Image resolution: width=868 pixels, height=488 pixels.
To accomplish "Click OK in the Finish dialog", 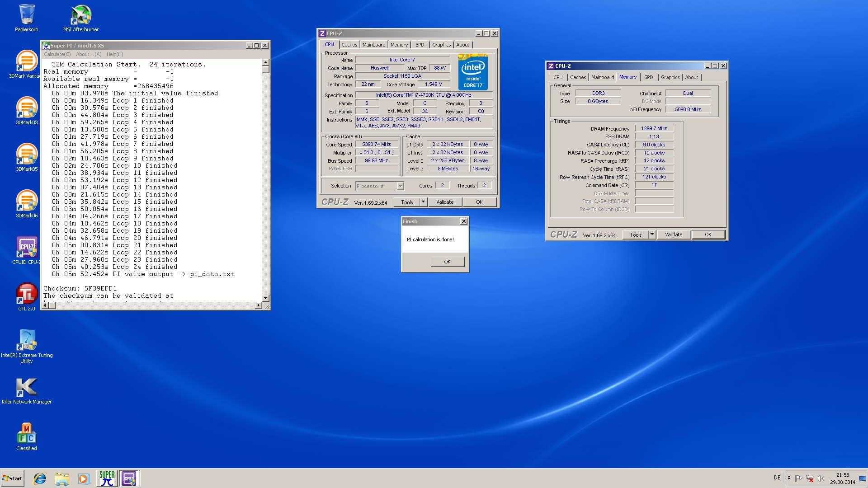I will pyautogui.click(x=447, y=262).
